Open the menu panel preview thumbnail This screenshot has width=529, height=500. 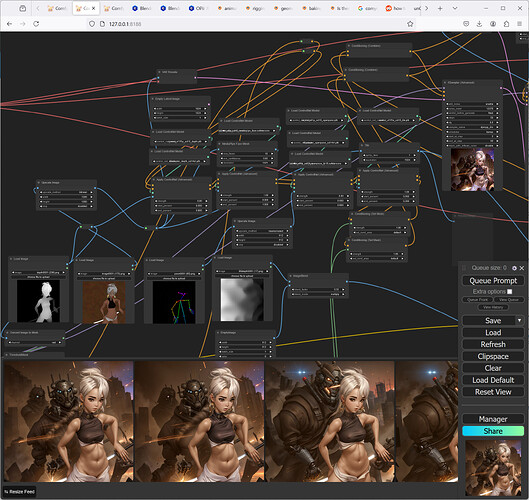[493, 468]
